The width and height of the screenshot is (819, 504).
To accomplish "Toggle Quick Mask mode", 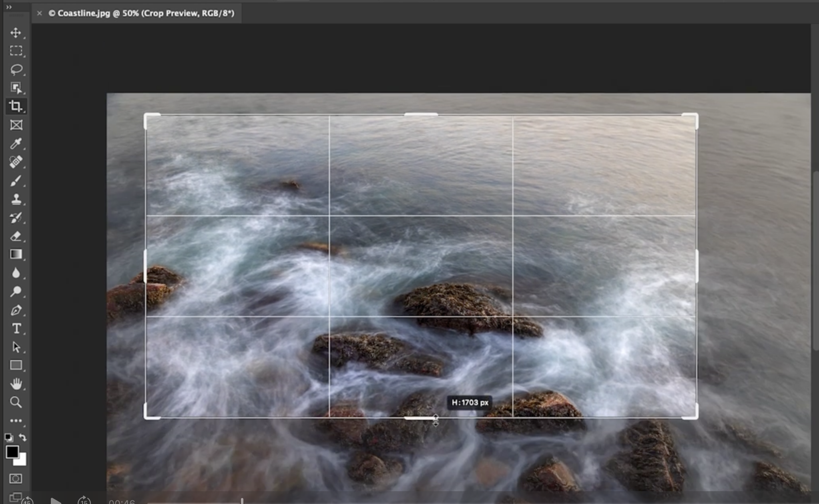I will pos(16,478).
